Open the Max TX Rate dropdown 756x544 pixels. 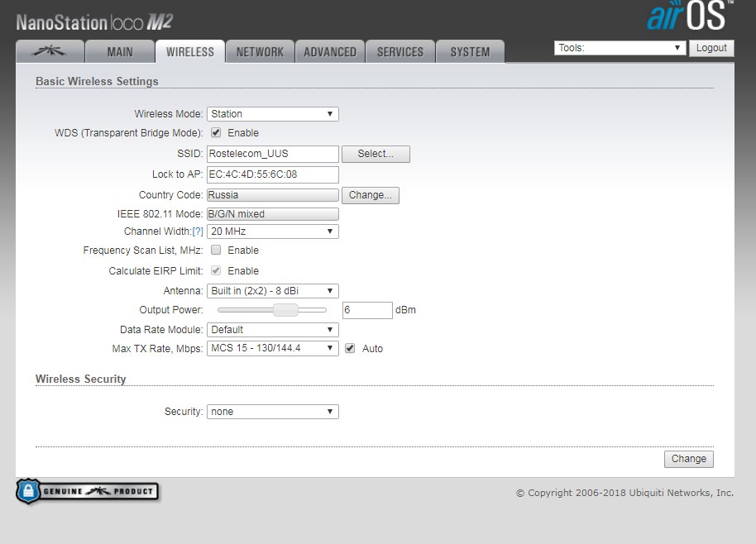pos(273,348)
